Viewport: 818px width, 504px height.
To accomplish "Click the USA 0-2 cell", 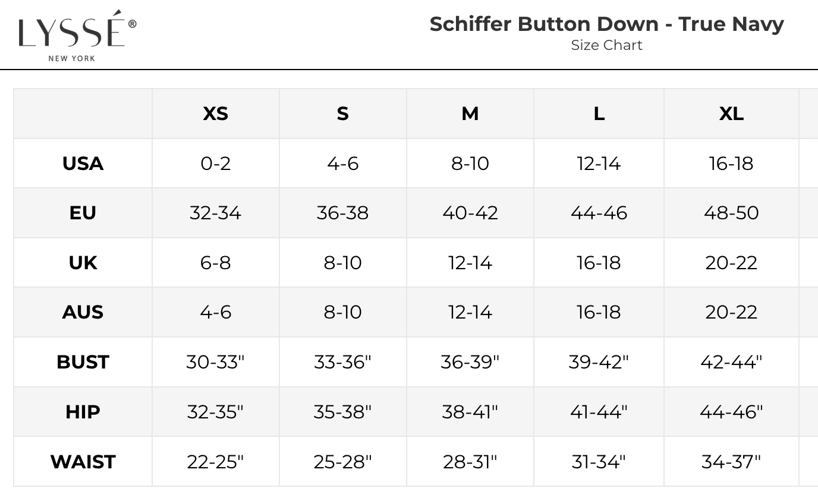I will coord(215,163).
